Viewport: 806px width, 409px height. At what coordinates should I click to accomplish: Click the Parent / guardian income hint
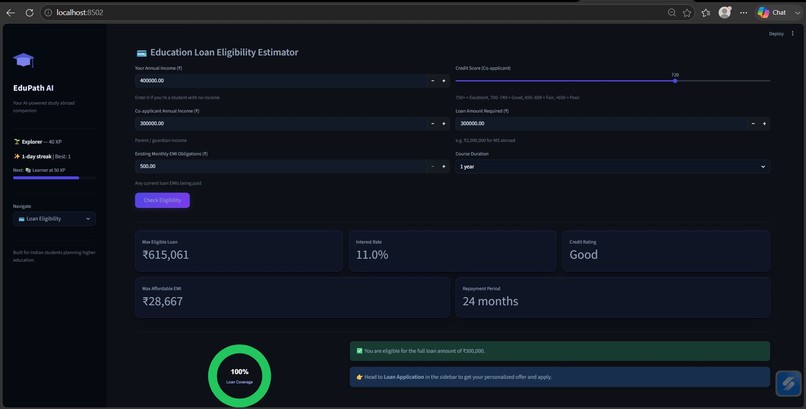[161, 140]
